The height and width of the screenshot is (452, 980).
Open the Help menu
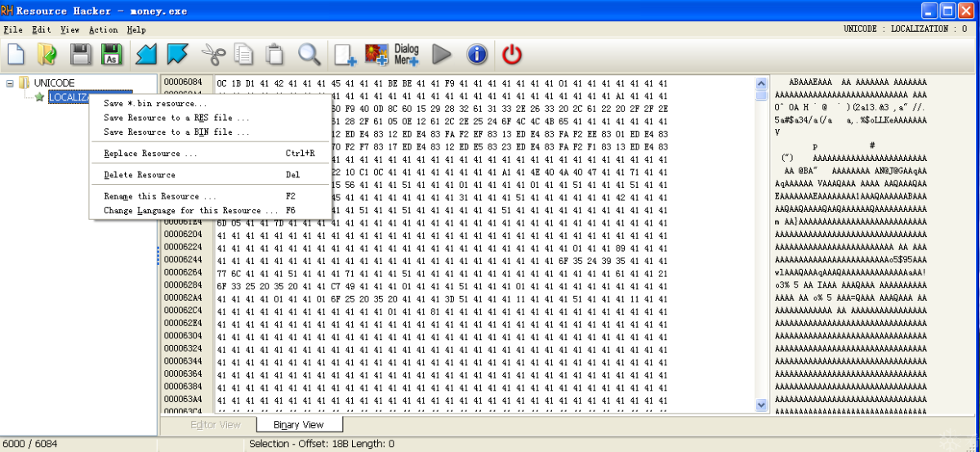(x=136, y=29)
